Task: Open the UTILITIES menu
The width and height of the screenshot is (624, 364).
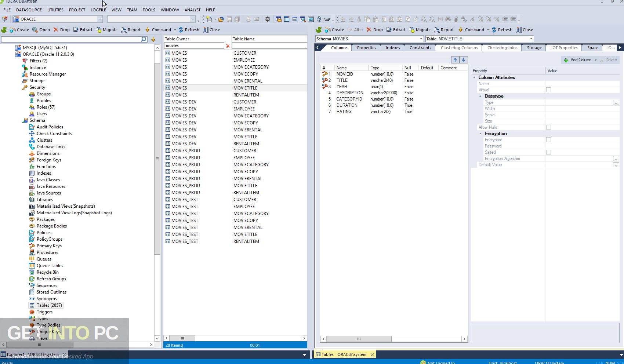Action: 55,10
